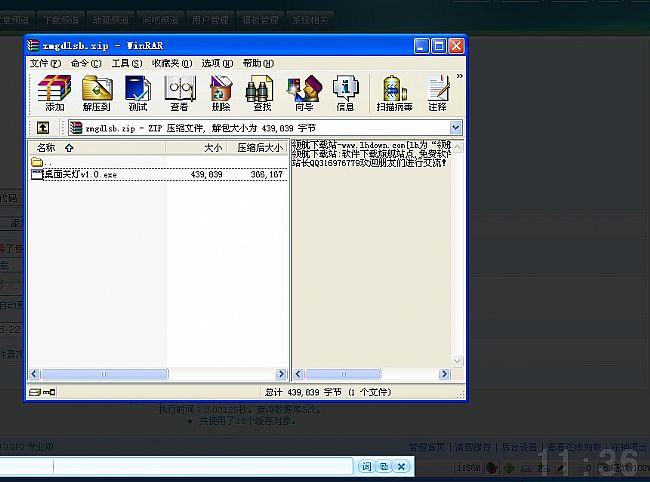Click packed size value 306,167
Image resolution: width=650 pixels, height=482 pixels.
pyautogui.click(x=267, y=174)
